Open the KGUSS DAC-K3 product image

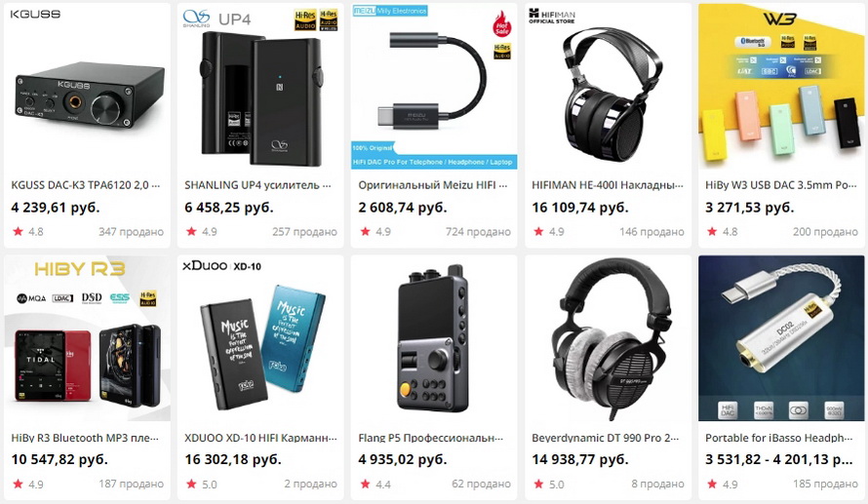click(87, 87)
